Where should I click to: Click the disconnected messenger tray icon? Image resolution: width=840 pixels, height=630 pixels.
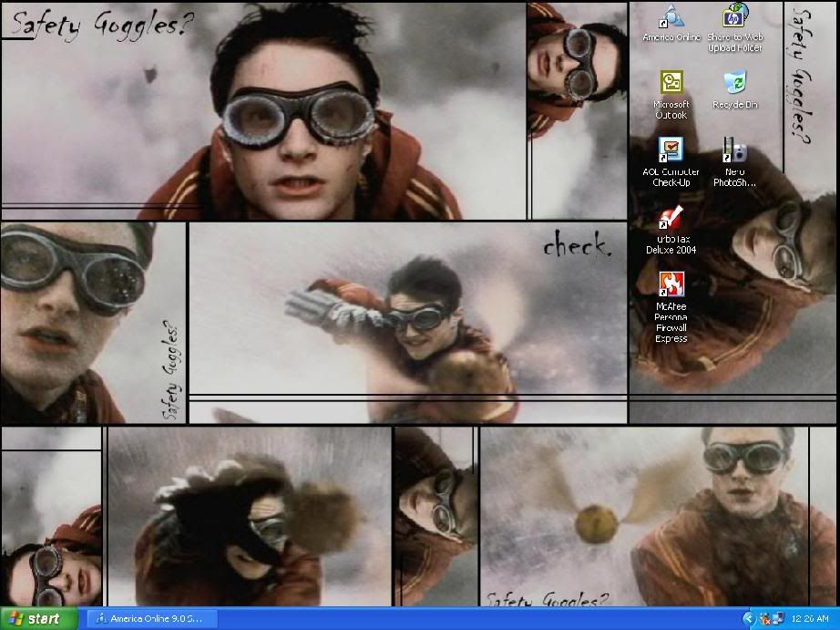(x=764, y=619)
